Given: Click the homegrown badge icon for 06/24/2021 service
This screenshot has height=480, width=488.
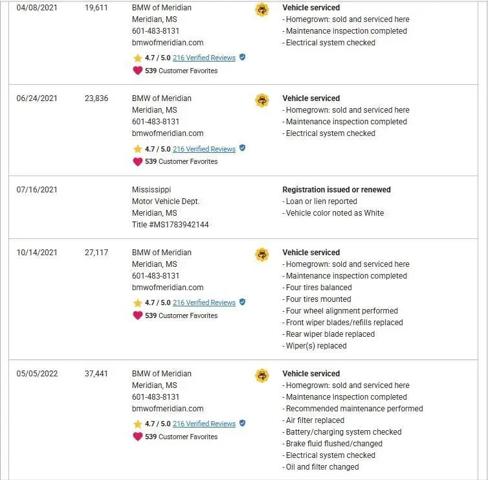Looking at the screenshot, I should click(262, 100).
